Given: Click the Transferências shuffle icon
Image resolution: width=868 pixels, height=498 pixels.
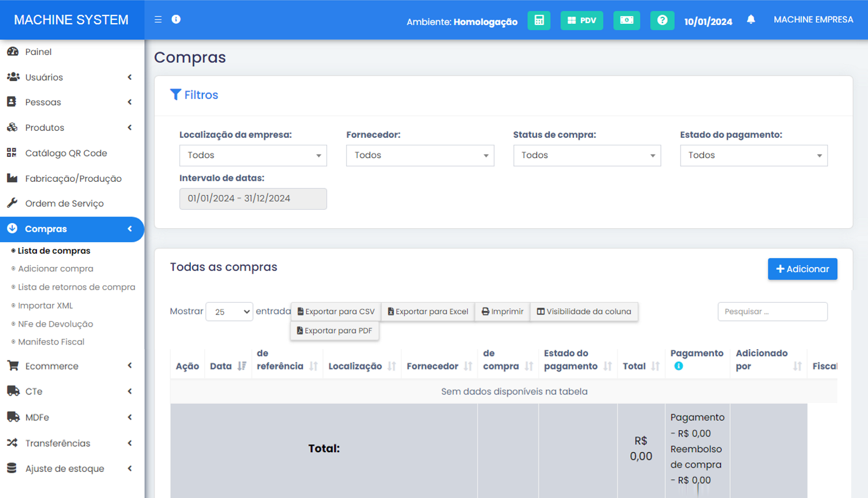Looking at the screenshot, I should (12, 442).
